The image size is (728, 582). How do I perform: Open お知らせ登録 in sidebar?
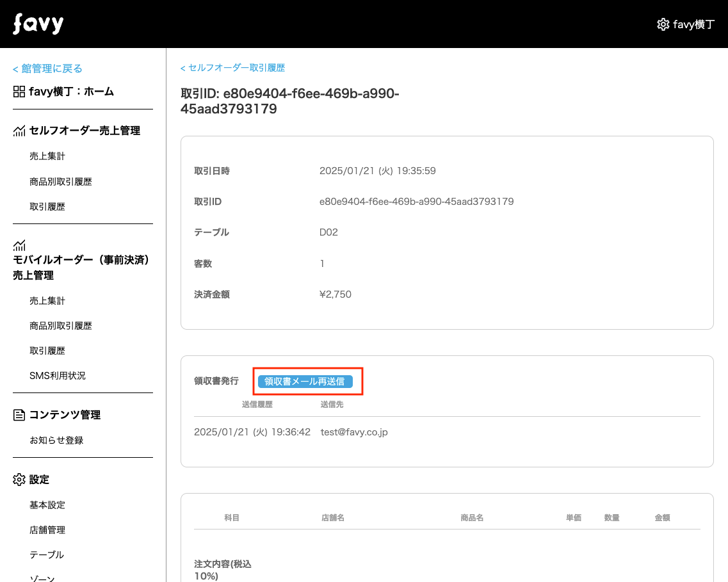click(56, 440)
